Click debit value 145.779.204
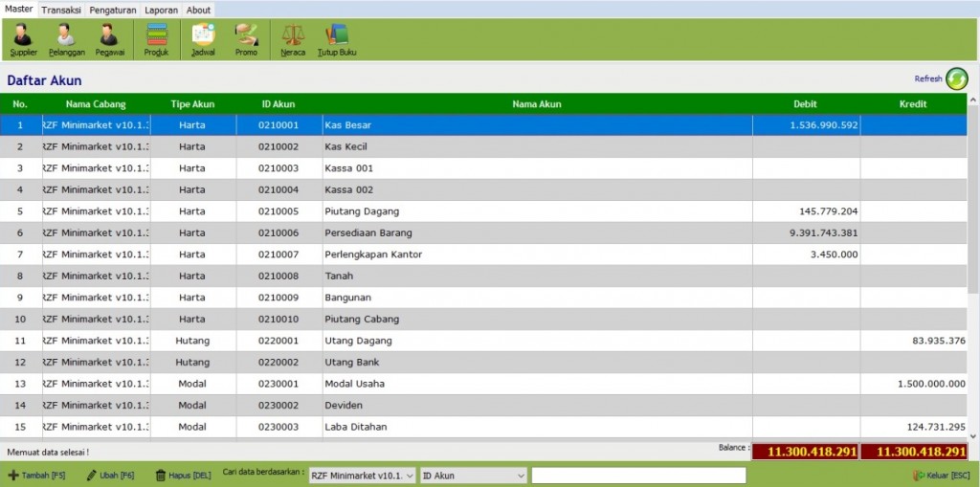The image size is (980, 487). (x=828, y=211)
